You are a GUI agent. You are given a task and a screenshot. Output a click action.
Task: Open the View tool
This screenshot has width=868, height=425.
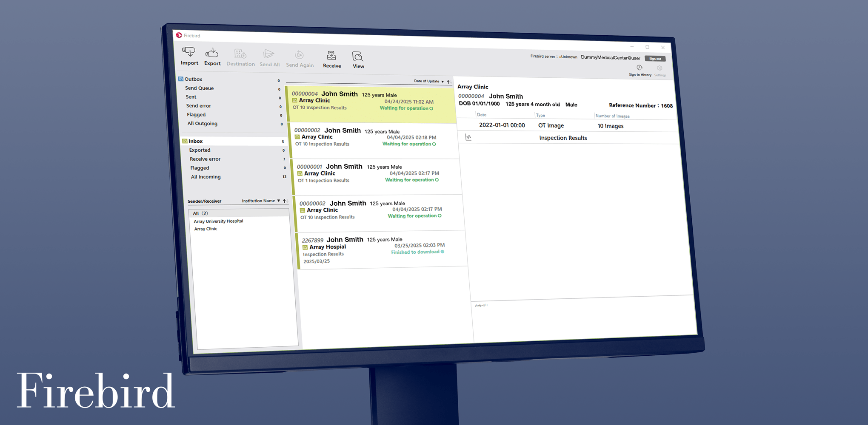point(358,57)
